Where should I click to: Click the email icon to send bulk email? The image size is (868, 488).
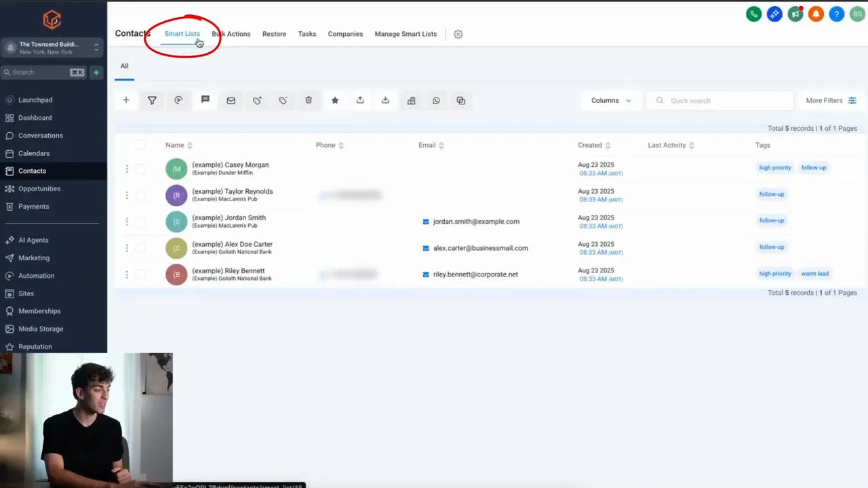231,100
